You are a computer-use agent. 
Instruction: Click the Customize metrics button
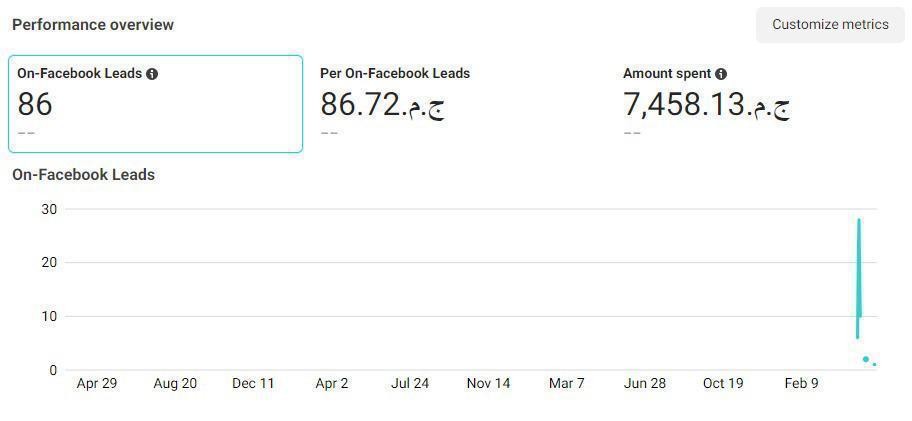click(x=830, y=24)
